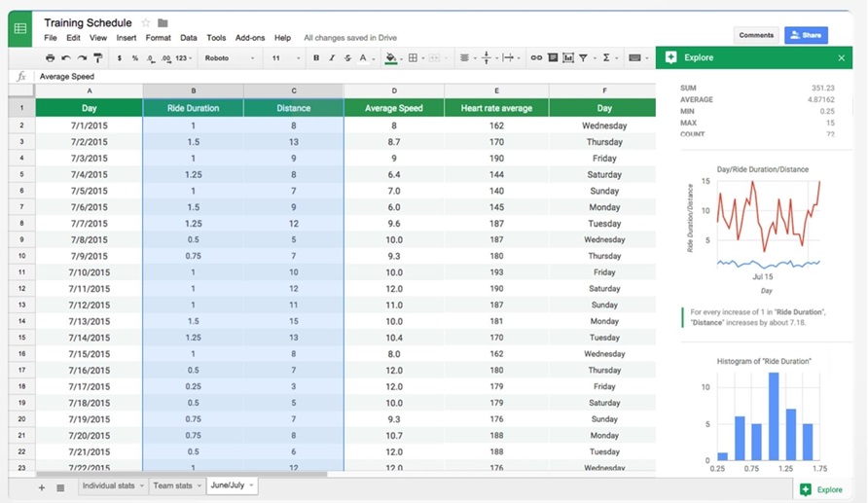Image resolution: width=868 pixels, height=503 pixels.
Task: Click the insert chart icon
Action: click(x=567, y=58)
